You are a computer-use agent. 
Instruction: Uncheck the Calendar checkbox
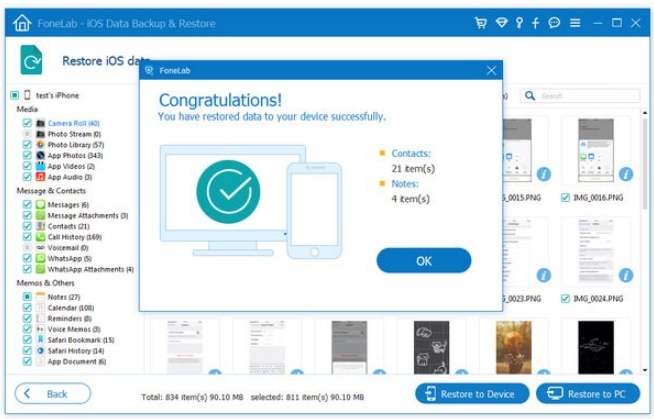tap(27, 307)
